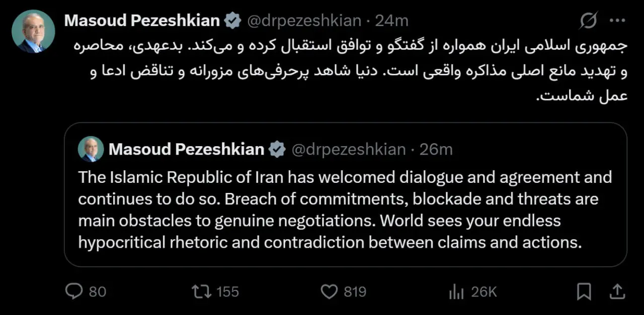Screen dimensions: 644x315
Task: Click the main tweet's verified badge
Action: pos(232,21)
